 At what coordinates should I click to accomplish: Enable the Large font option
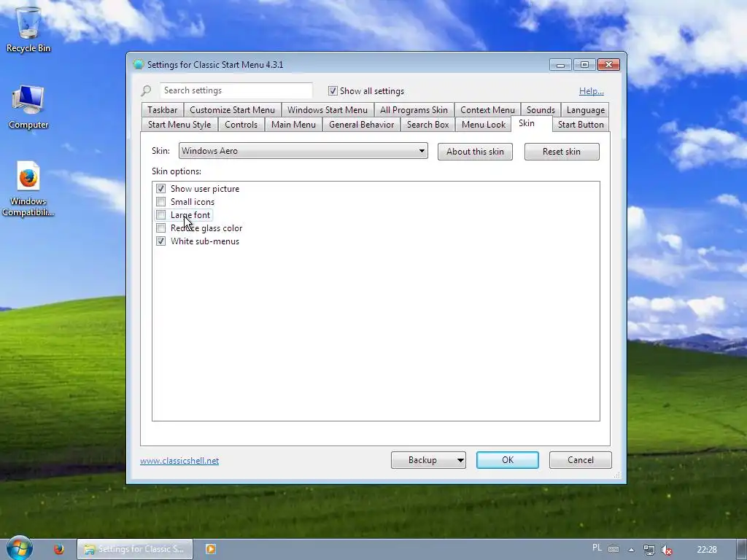160,215
